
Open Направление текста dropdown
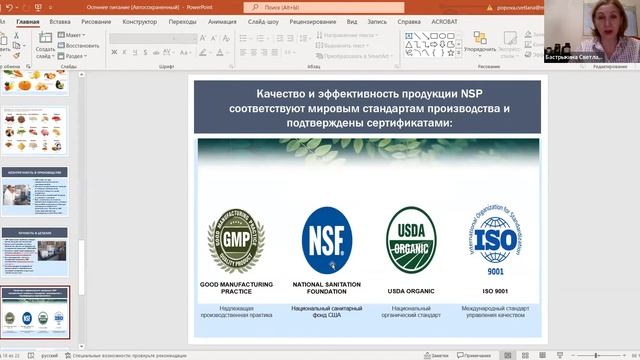[x=347, y=36]
